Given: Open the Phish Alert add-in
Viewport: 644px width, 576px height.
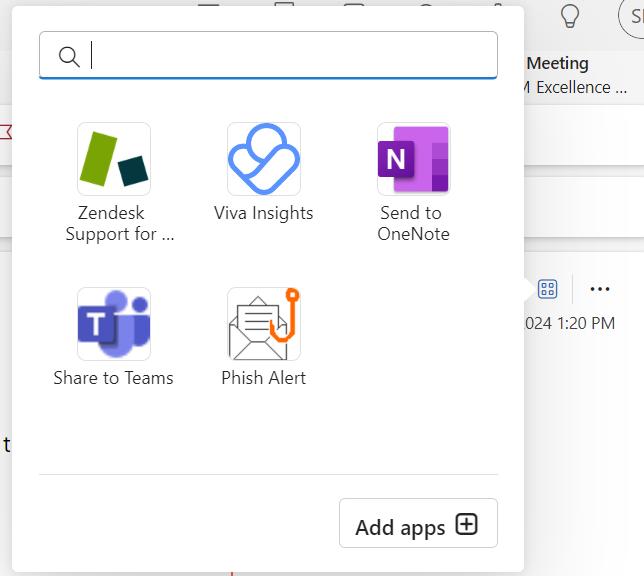Looking at the screenshot, I should pos(264,324).
